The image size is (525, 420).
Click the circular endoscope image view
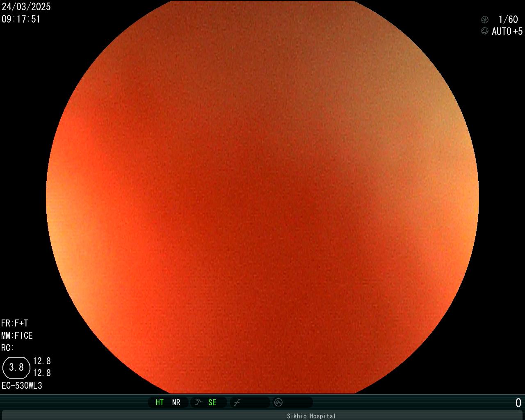[x=262, y=197]
